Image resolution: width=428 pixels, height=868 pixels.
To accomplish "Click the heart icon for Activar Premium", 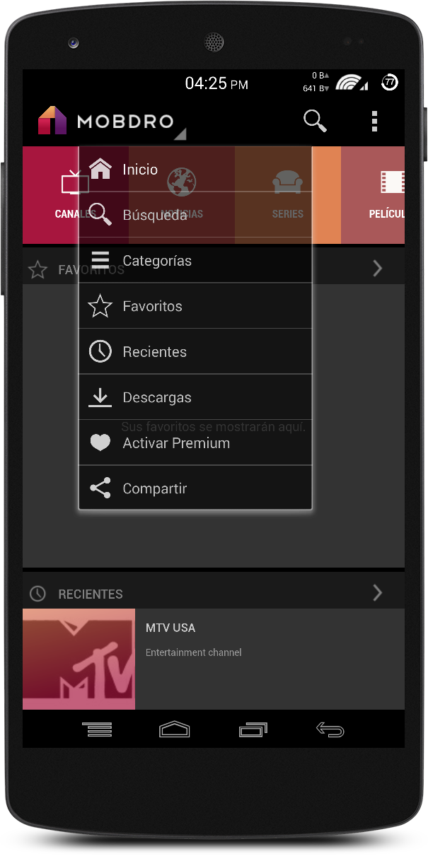I will pos(100,443).
